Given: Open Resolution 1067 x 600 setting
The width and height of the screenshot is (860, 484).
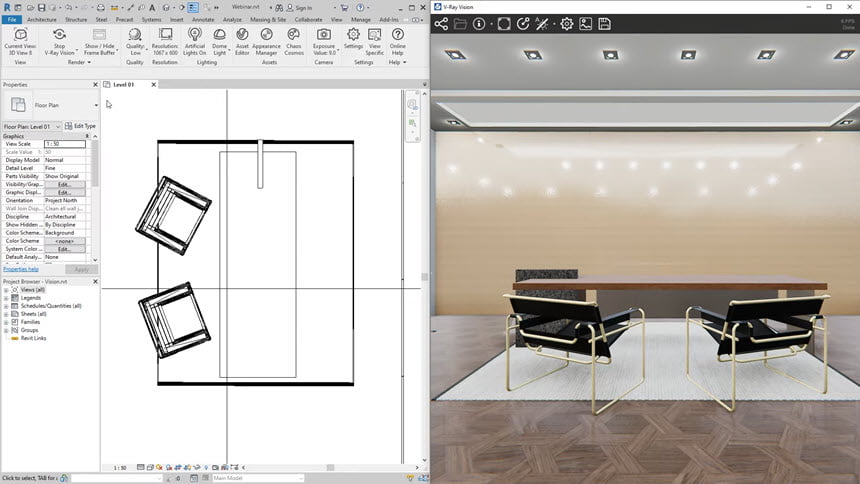Looking at the screenshot, I should pyautogui.click(x=165, y=42).
